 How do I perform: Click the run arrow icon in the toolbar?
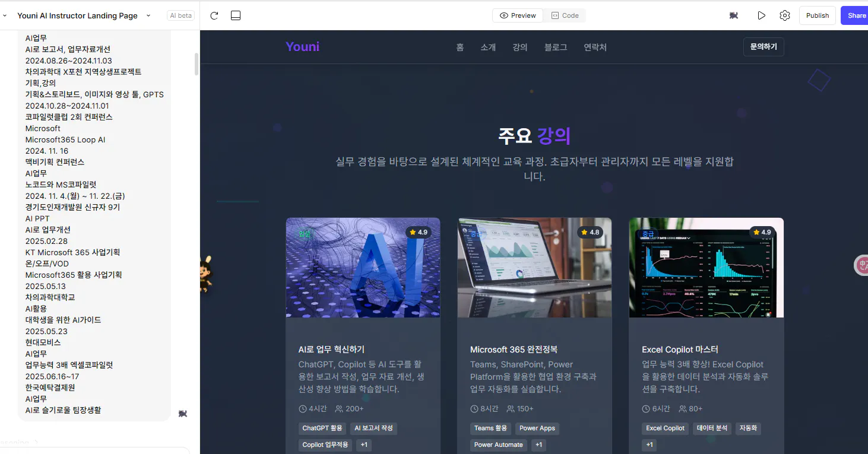pos(762,15)
